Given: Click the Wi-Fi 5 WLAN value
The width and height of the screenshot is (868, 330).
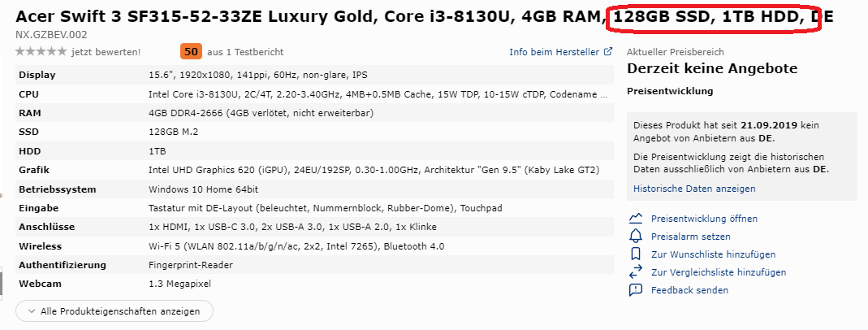Looking at the screenshot, I should click(x=296, y=246).
